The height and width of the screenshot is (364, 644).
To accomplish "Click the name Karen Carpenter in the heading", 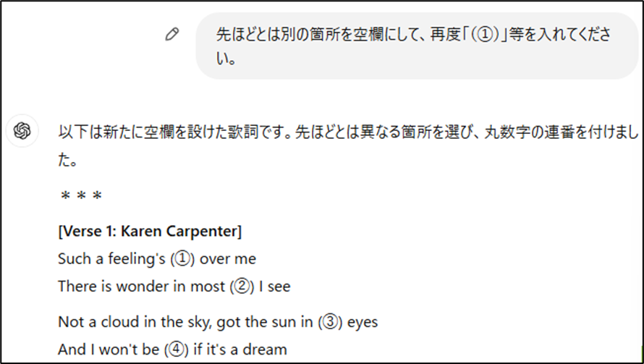I will click(x=179, y=232).
